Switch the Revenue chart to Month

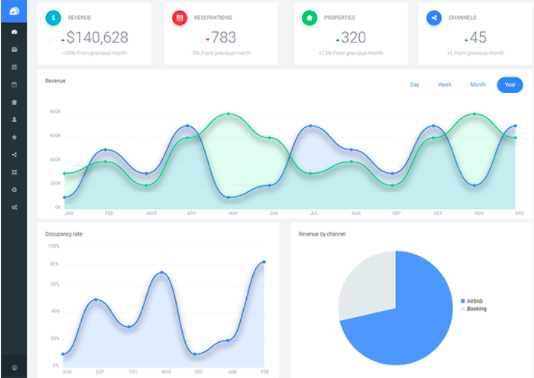point(478,85)
